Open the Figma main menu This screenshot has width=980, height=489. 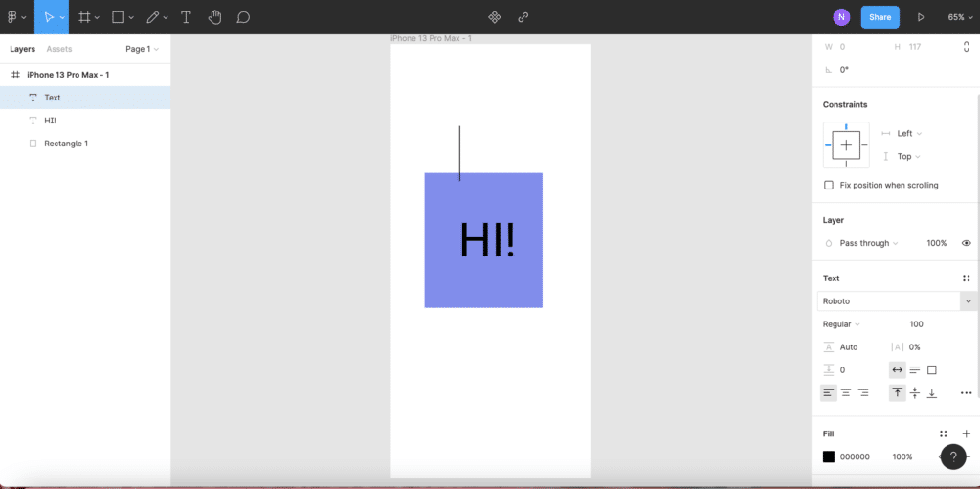click(11, 17)
